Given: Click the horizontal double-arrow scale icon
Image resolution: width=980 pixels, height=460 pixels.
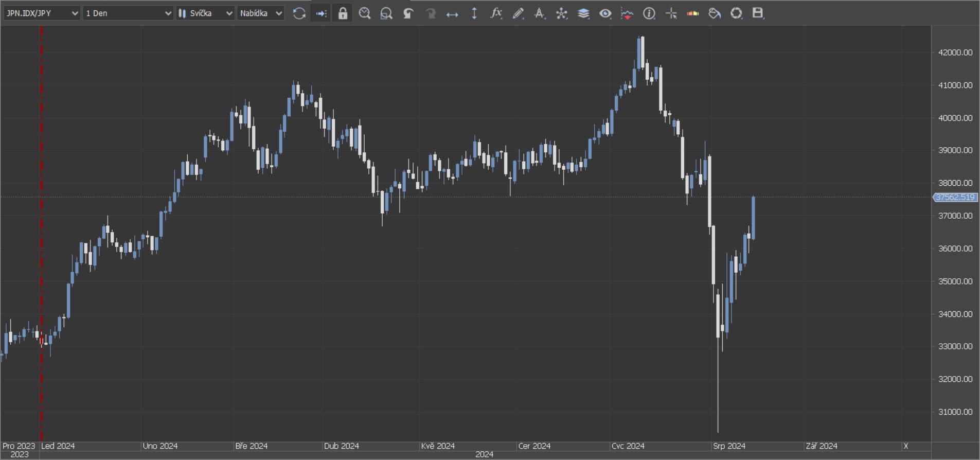Looking at the screenshot, I should point(452,14).
